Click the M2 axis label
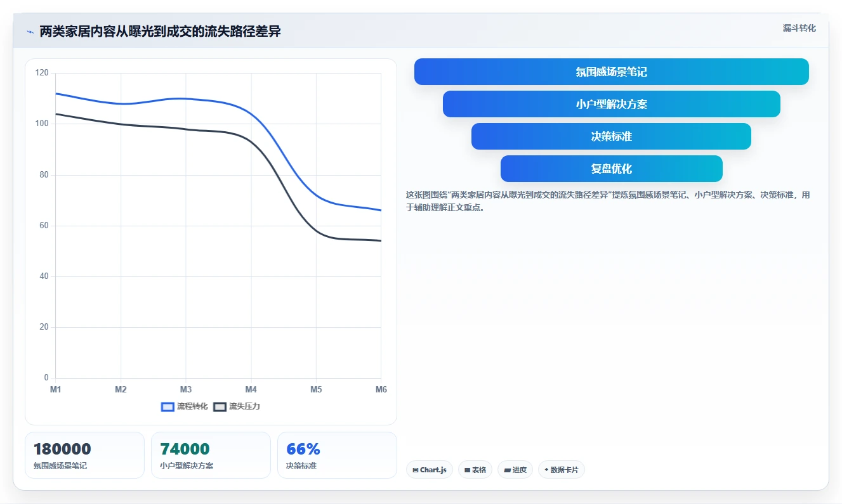842x504 pixels. click(x=121, y=389)
